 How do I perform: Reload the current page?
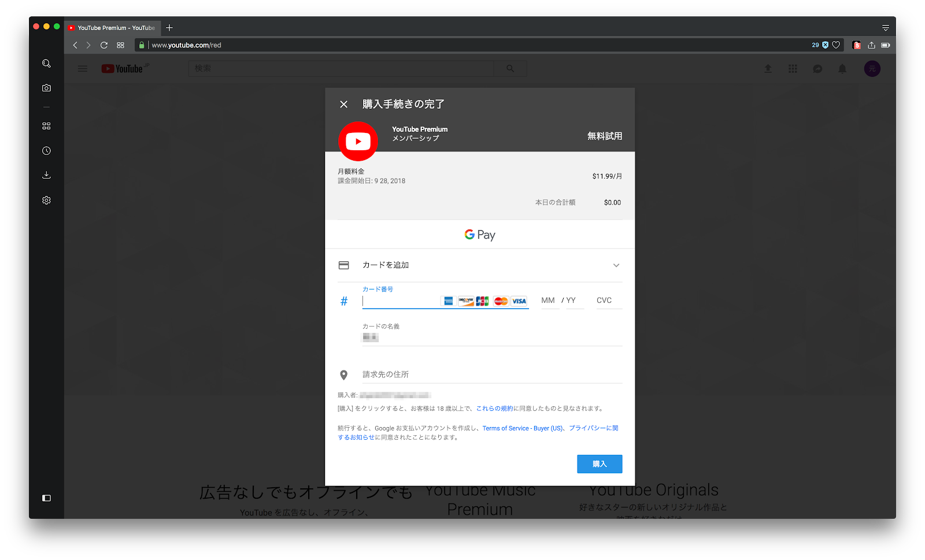click(104, 45)
